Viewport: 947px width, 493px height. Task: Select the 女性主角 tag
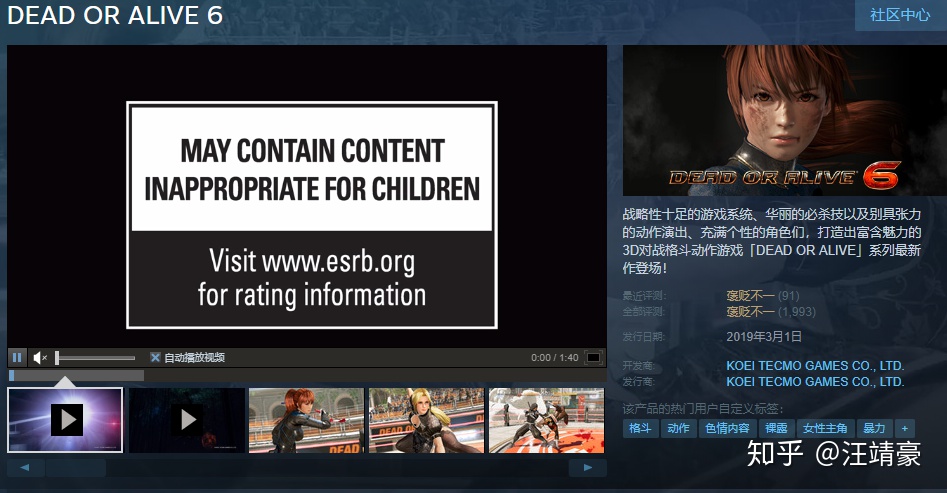click(825, 428)
